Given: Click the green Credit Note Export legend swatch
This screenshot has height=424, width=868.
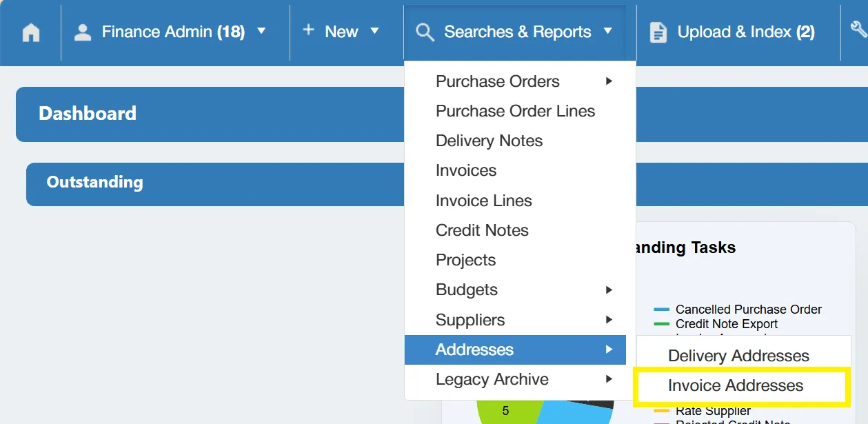Looking at the screenshot, I should (661, 324).
